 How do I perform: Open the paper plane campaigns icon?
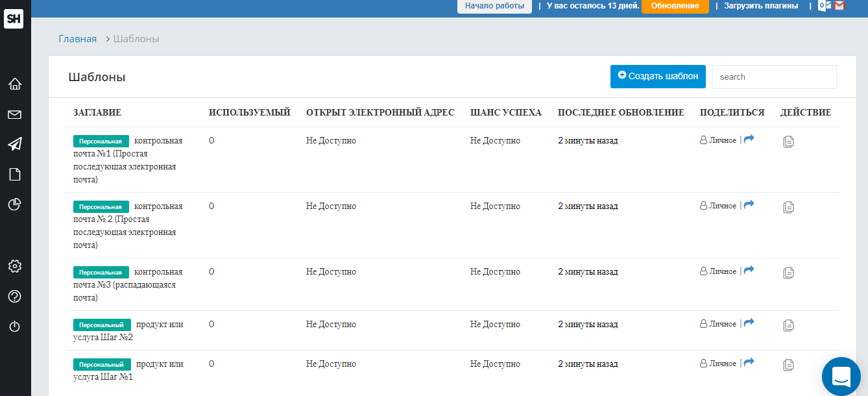[15, 144]
